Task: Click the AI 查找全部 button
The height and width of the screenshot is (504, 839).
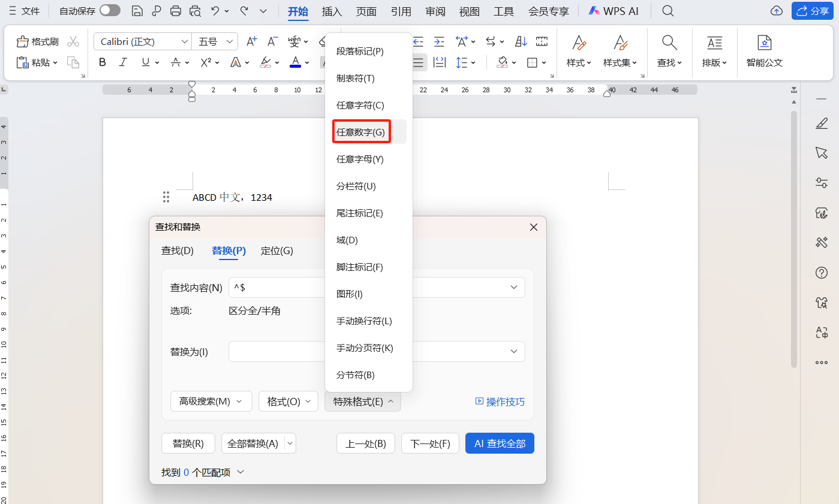Action: 500,443
